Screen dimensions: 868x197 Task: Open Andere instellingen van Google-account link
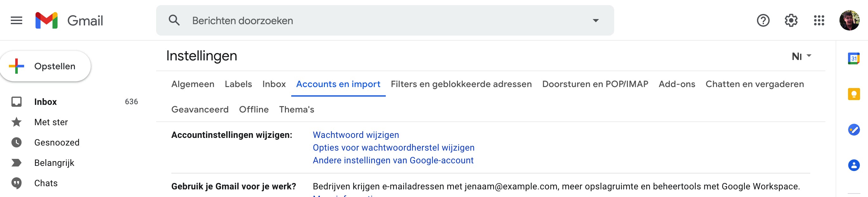(x=393, y=160)
